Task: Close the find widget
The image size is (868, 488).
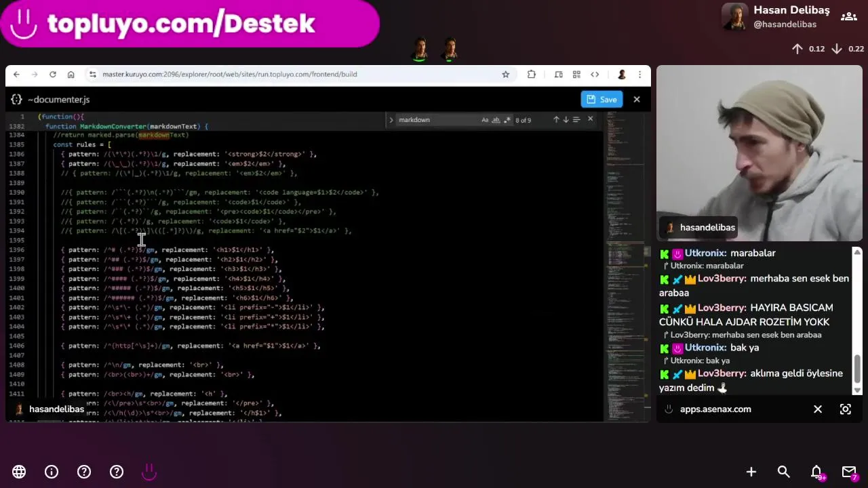Action: point(590,119)
